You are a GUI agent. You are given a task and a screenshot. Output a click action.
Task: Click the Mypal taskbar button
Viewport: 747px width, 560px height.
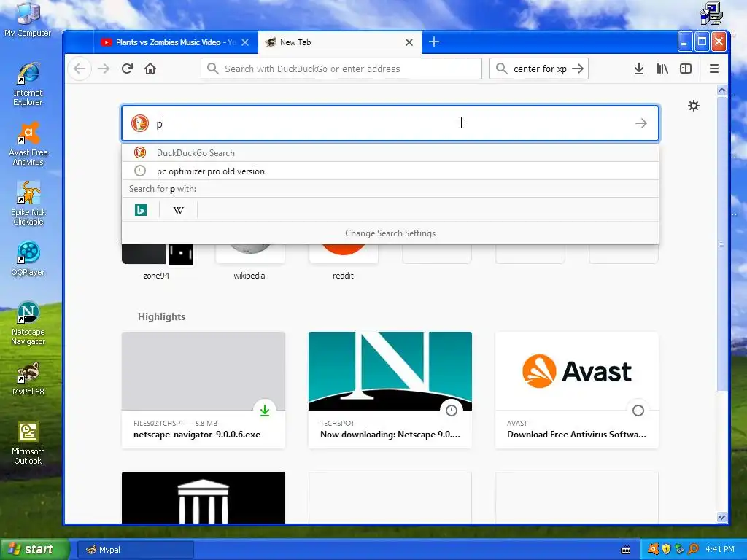[x=135, y=550]
